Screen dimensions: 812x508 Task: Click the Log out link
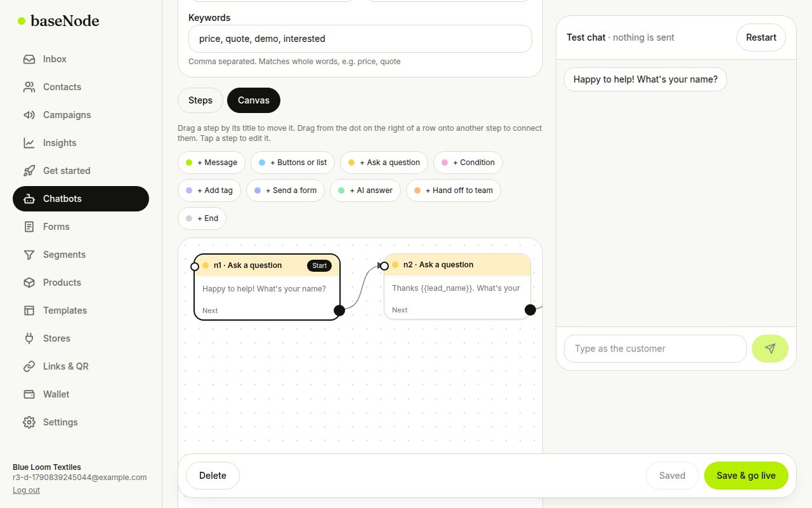[26, 490]
